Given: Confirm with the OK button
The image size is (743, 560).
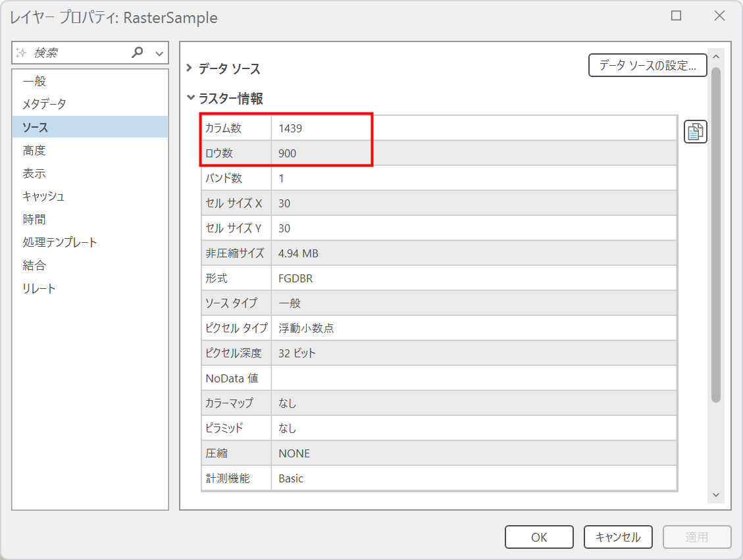Looking at the screenshot, I should (539, 537).
